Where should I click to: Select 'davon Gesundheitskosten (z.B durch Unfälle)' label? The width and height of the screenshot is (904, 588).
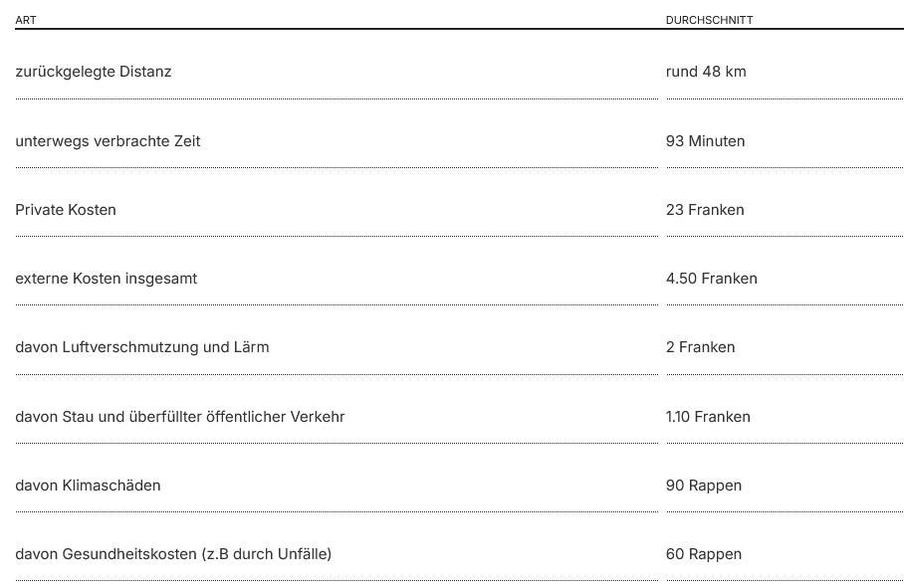(x=173, y=554)
